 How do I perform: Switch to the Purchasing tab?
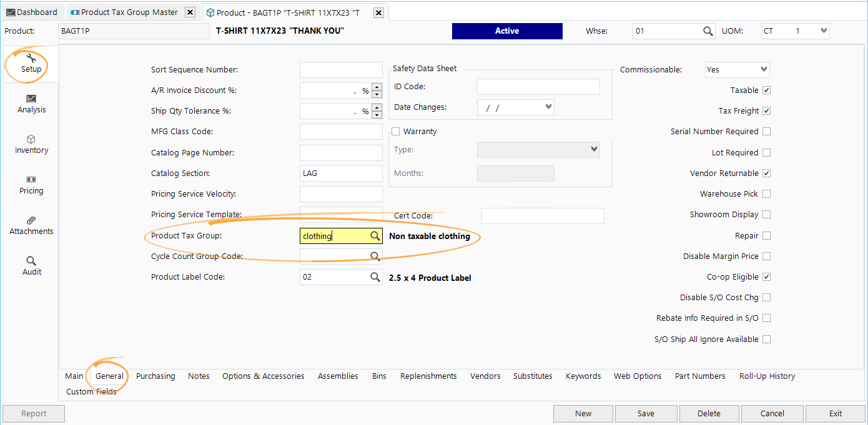pos(155,376)
